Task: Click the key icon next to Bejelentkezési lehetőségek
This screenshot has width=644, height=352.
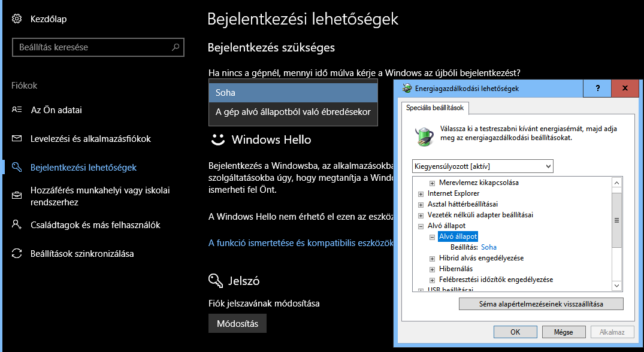Action: coord(16,167)
